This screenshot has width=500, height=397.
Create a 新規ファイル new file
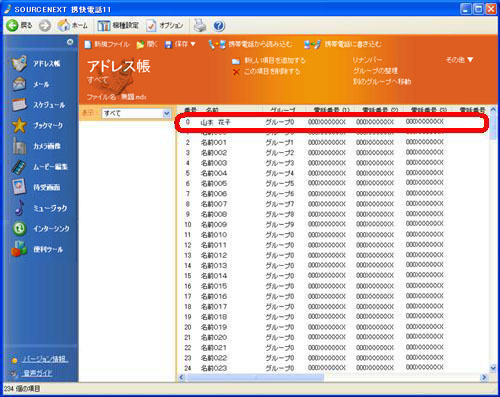[x=107, y=44]
